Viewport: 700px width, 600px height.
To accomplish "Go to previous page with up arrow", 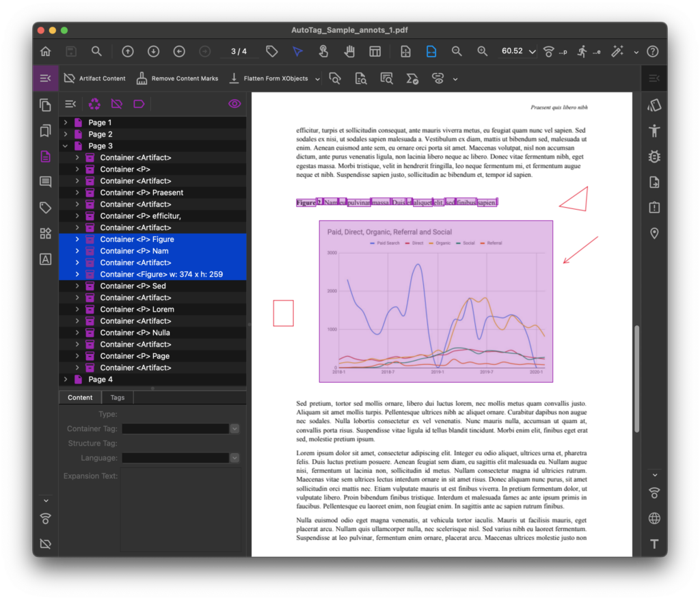I will tap(128, 51).
